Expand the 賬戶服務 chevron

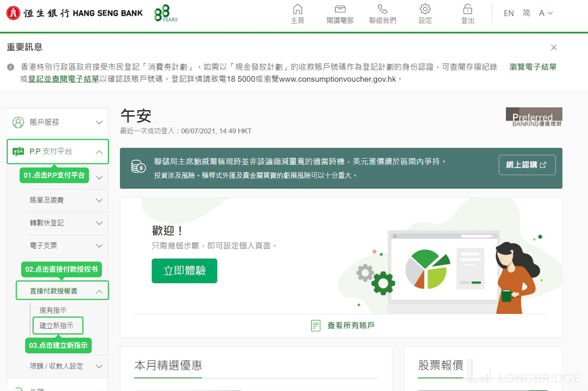(99, 122)
